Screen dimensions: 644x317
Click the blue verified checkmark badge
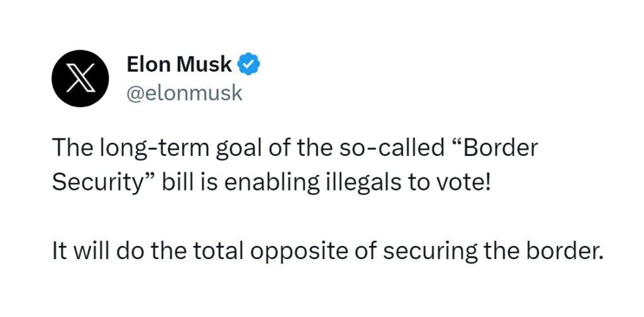point(248,64)
